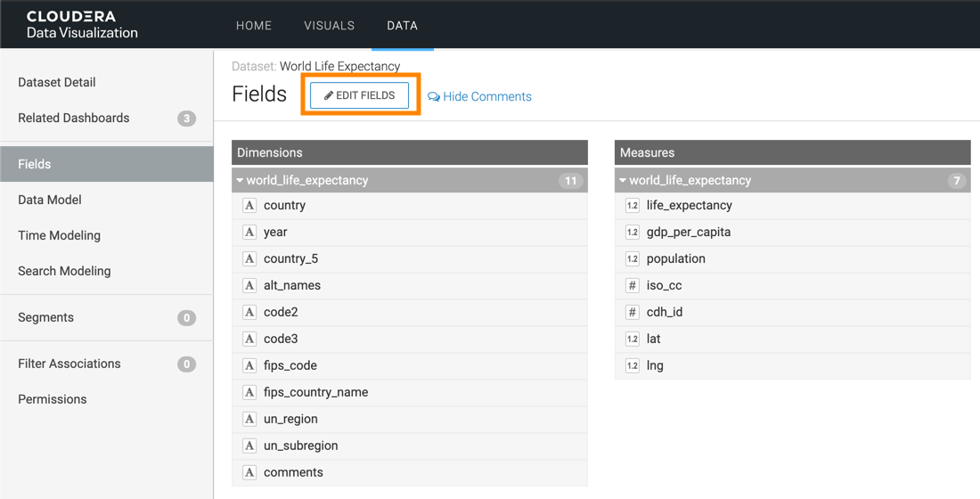
Task: Open the HOME tab
Action: pyautogui.click(x=254, y=26)
